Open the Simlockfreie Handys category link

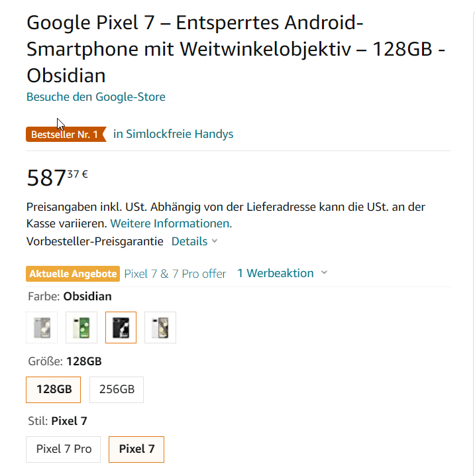173,134
